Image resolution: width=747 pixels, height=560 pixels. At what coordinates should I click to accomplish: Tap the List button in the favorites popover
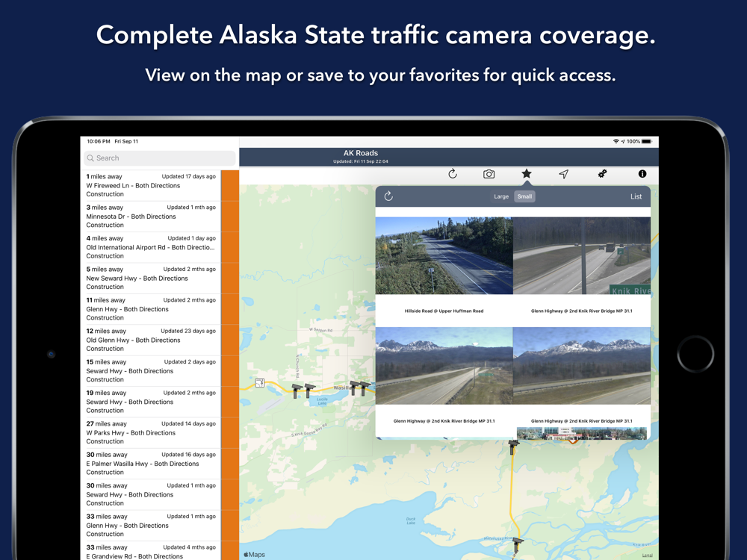pos(636,196)
